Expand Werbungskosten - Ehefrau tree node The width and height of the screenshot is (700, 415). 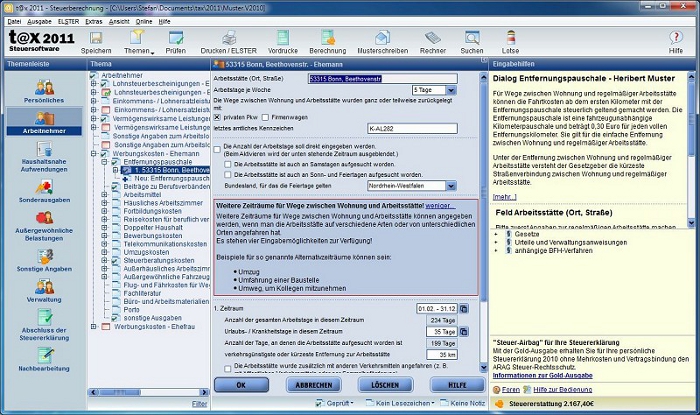coord(94,327)
